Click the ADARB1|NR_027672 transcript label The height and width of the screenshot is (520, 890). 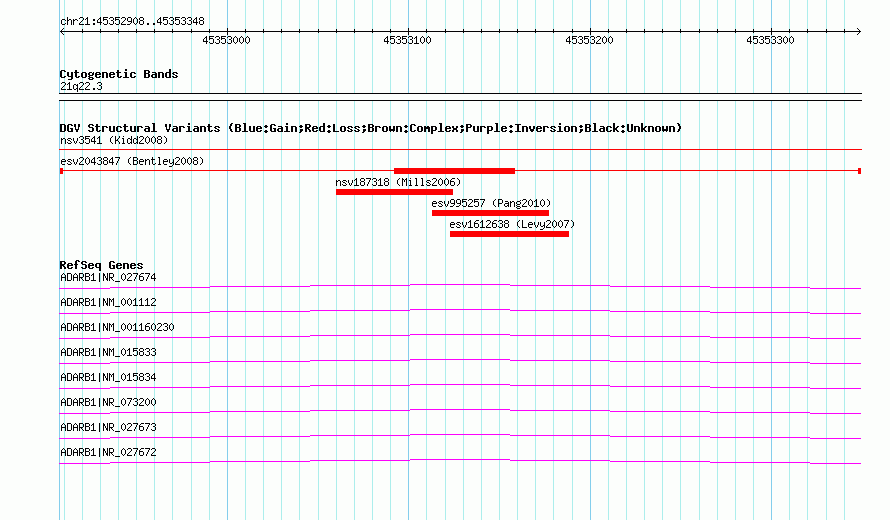(108, 452)
